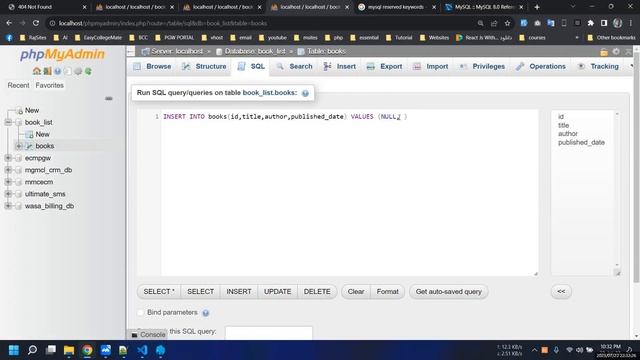640x360 pixels.
Task: Open phpMyAdmin home via house icon
Action: click(37, 71)
